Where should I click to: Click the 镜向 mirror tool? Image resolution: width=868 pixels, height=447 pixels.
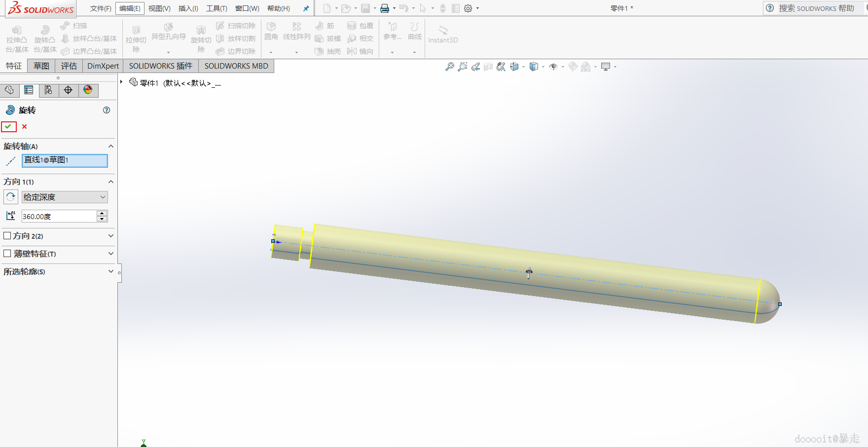[x=360, y=51]
